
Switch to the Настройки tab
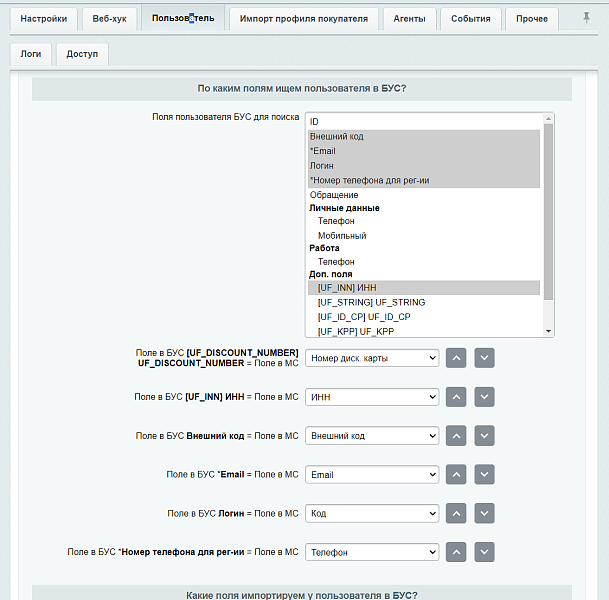45,19
